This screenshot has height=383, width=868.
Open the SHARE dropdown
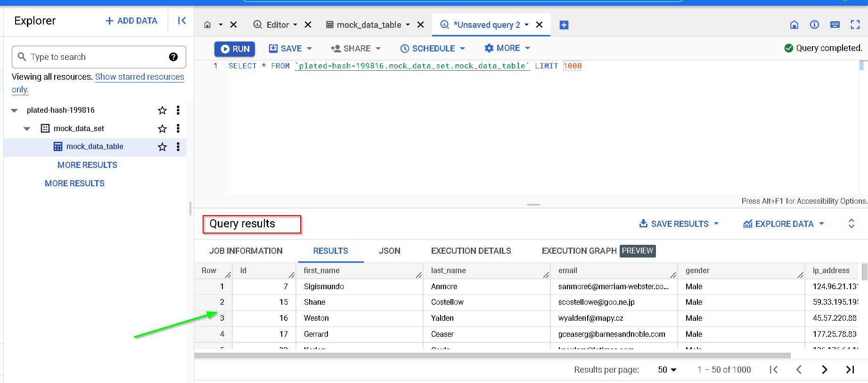356,49
